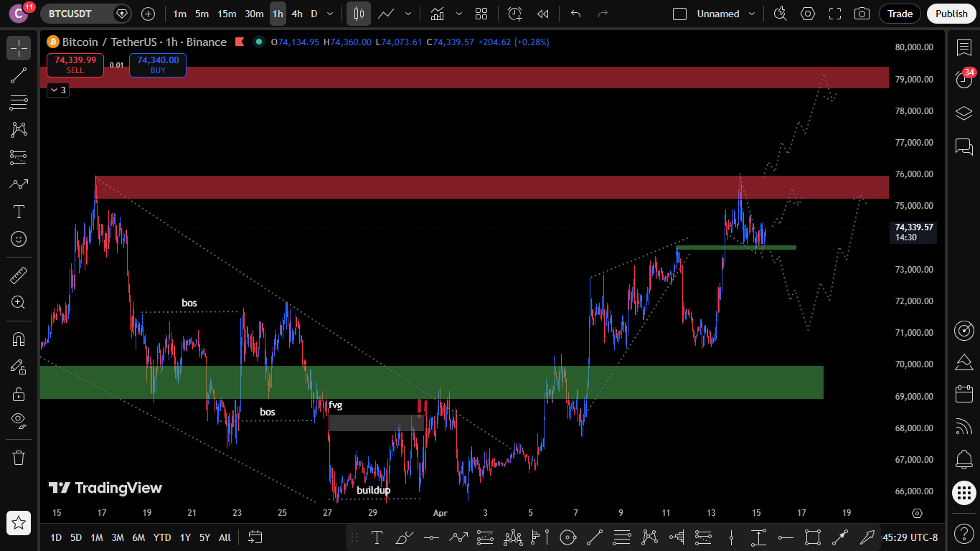Select line chart type

coord(386,14)
